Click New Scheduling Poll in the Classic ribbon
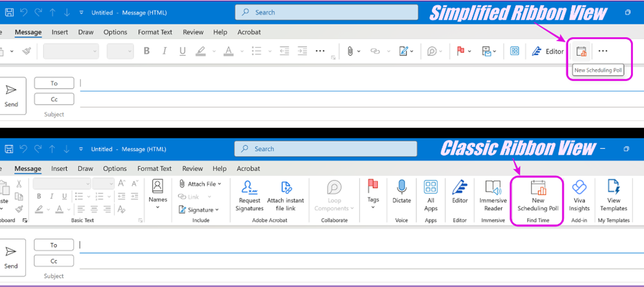Screen dimensions: 644x287 click(537, 196)
